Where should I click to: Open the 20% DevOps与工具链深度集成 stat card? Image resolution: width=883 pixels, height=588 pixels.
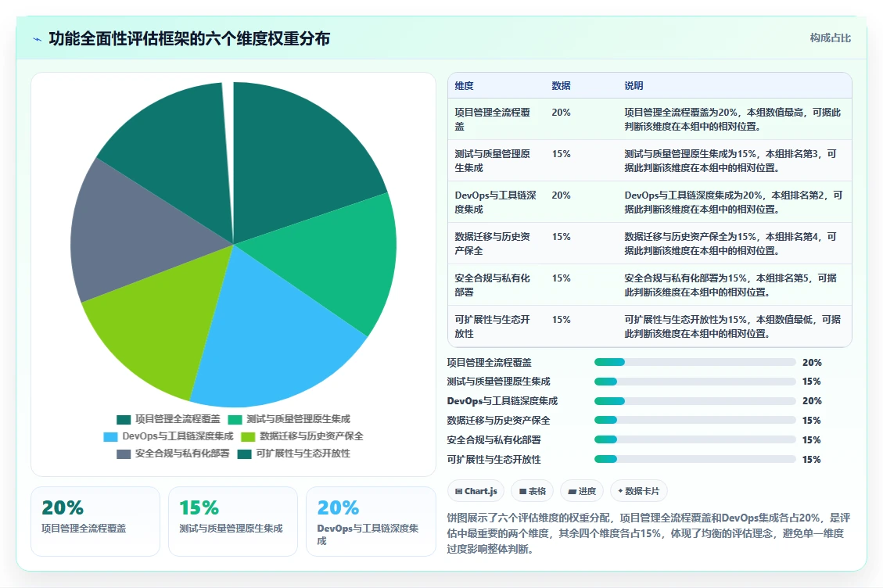pos(371,522)
